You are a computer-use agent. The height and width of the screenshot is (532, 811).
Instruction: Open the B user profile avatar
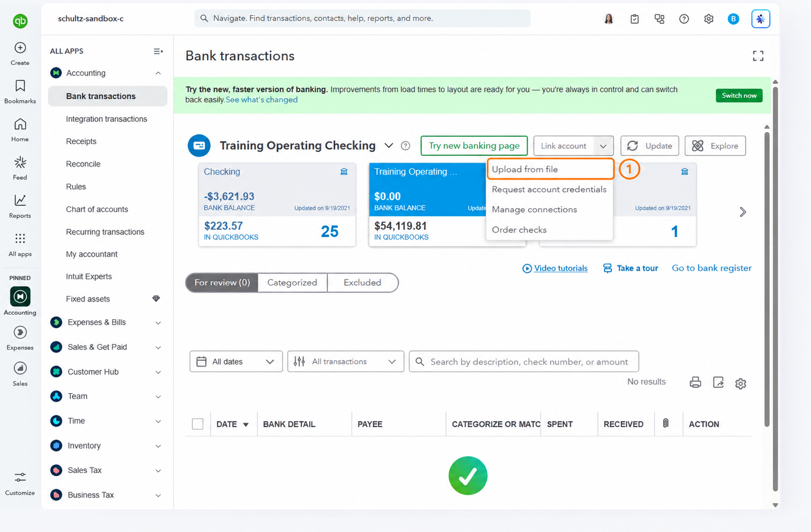point(733,19)
